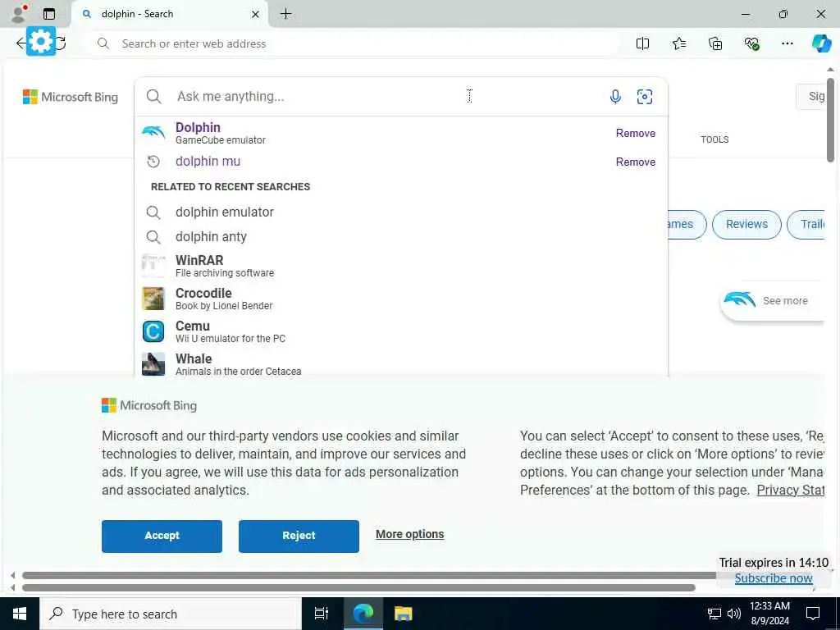The width and height of the screenshot is (840, 630).
Task: Open More options for cookies
Action: pyautogui.click(x=410, y=534)
